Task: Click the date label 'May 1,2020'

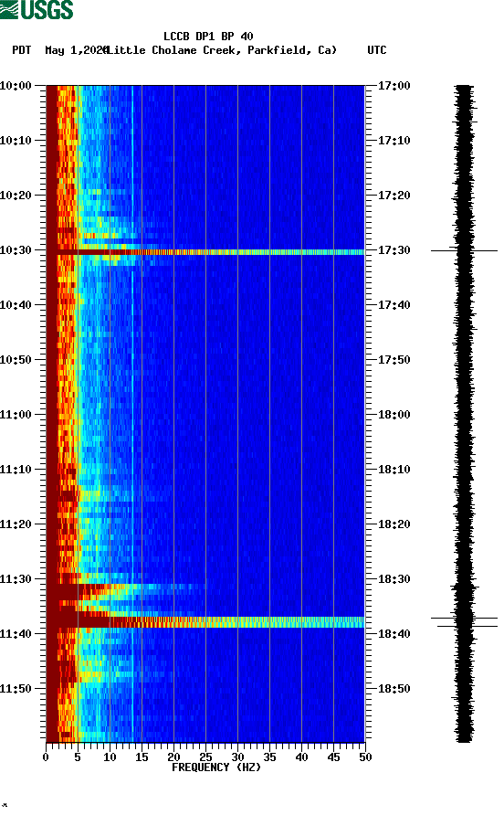Action: pos(76,50)
